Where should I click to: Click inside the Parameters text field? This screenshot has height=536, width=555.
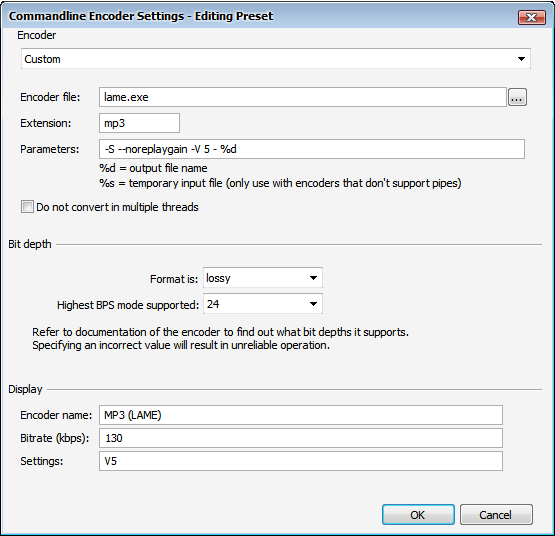tap(312, 149)
